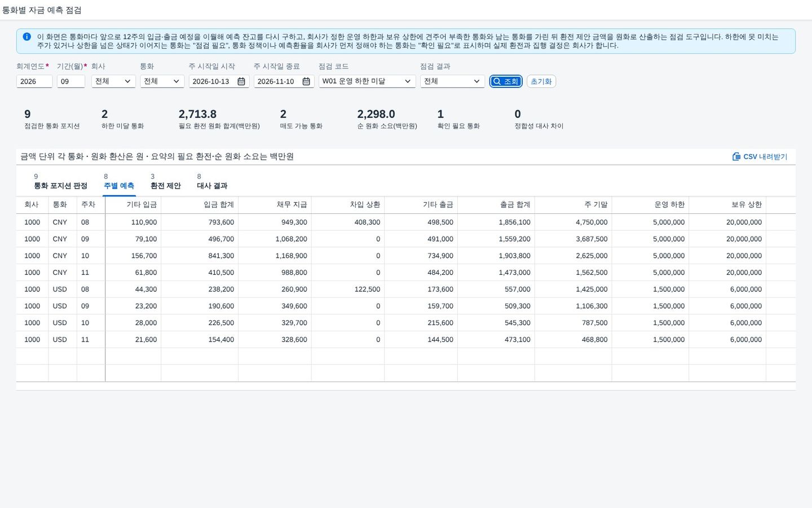Edit the 기간(월) field showing 09
Viewport: 812px width, 508px height.
click(71, 81)
